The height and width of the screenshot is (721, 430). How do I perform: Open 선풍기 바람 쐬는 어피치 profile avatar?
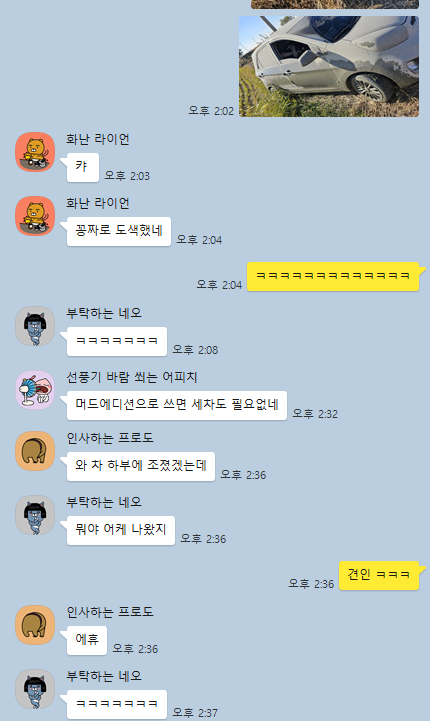coord(35,390)
